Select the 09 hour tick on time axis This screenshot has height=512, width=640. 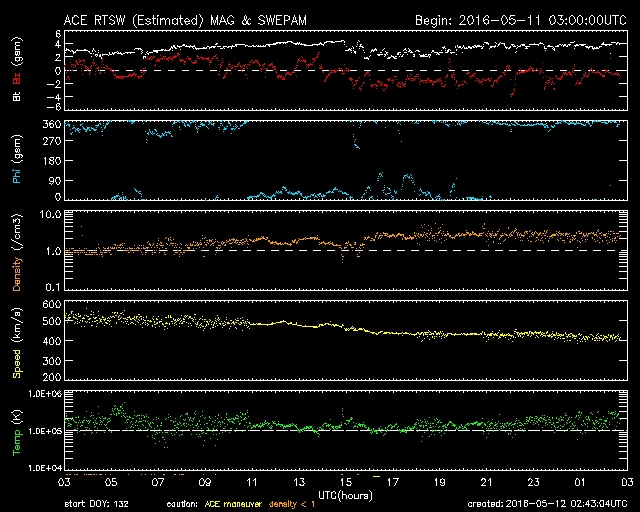coord(206,482)
